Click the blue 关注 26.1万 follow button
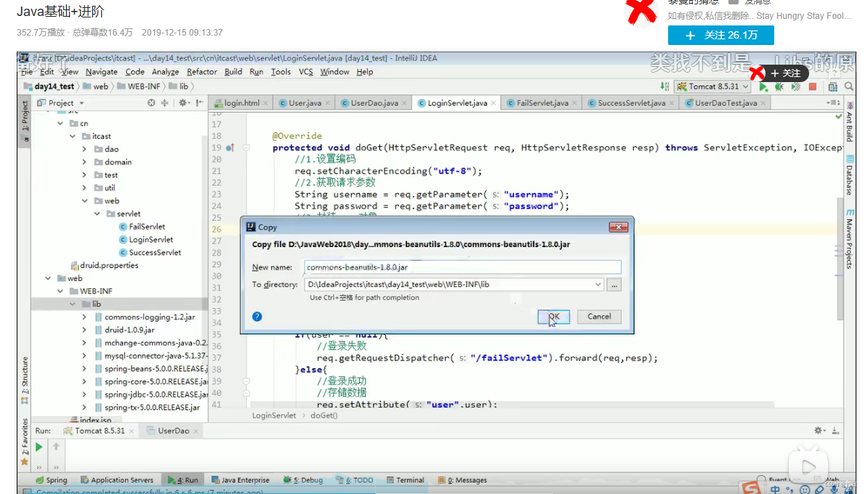 coord(720,35)
